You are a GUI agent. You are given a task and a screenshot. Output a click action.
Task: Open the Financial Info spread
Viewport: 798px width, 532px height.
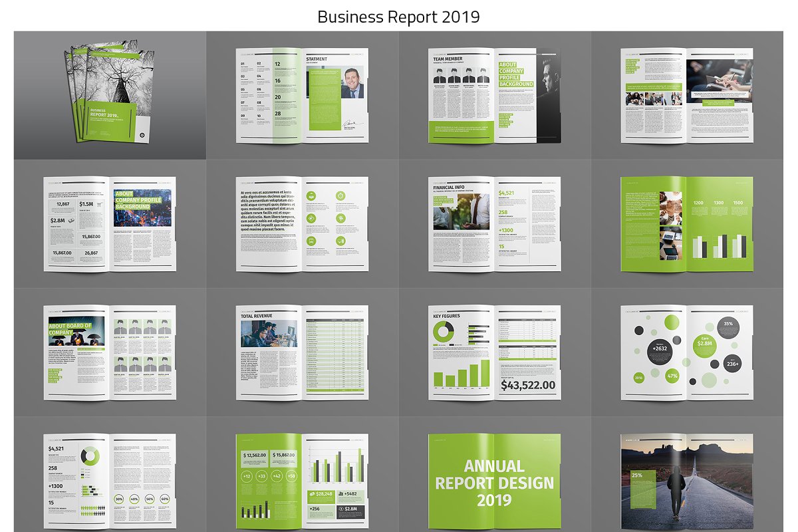click(x=494, y=224)
